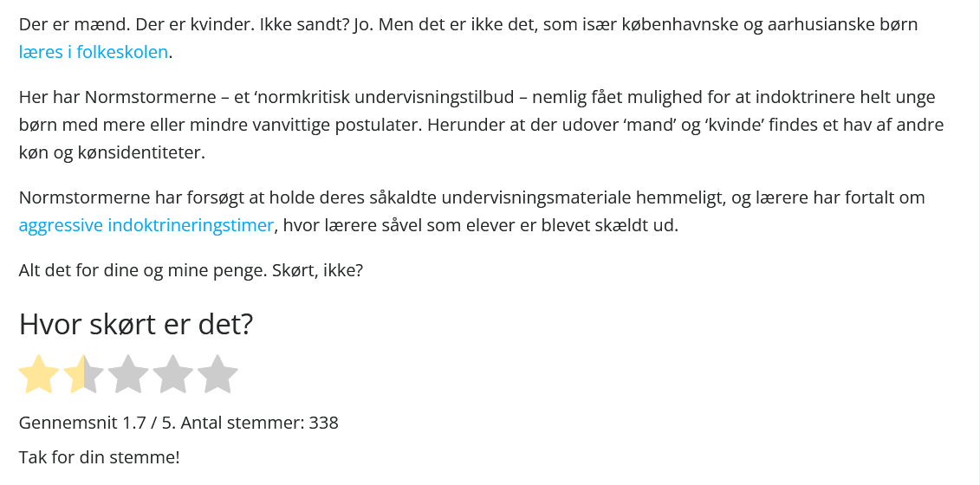Click the paragraph starting 'Her har Normstormerne'
The image size is (980, 485).
(481, 125)
